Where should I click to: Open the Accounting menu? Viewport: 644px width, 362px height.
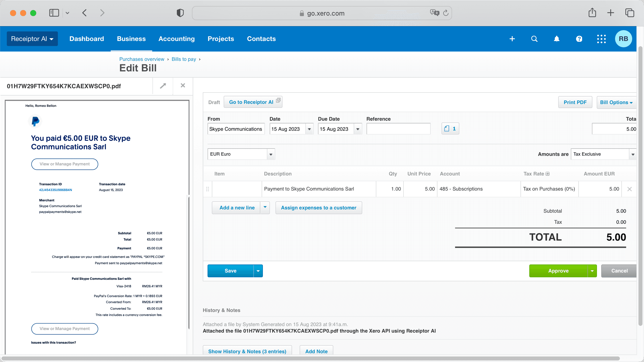tap(176, 39)
